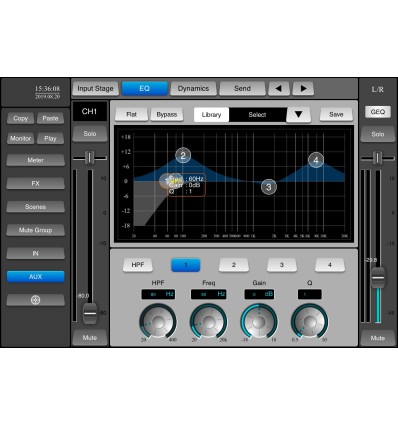Reset EQ with Flat button
Image resolution: width=398 pixels, height=425 pixels.
coord(131,115)
